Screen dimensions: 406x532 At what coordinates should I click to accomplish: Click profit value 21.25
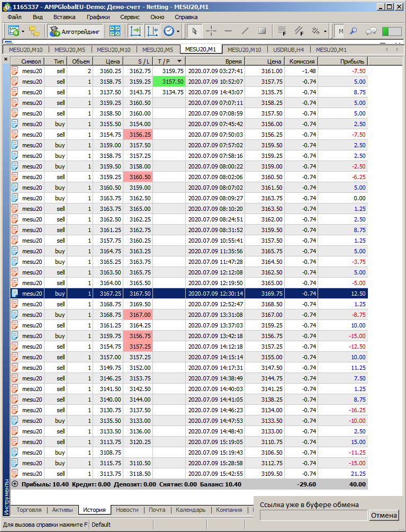point(358,474)
